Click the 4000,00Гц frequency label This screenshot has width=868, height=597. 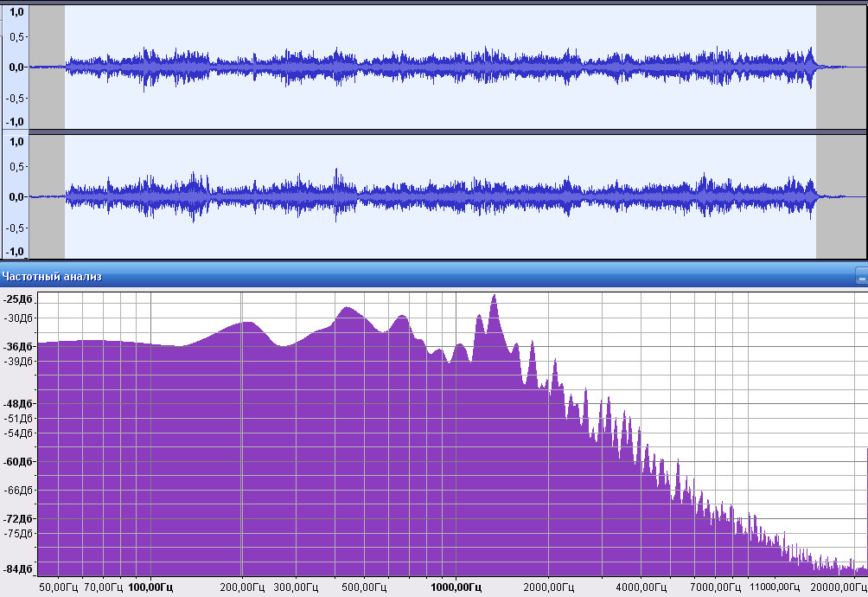641,587
